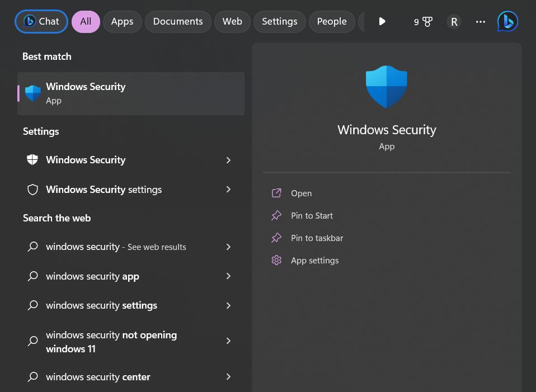Click the white shield icon for Windows Security setting

pyautogui.click(x=32, y=159)
